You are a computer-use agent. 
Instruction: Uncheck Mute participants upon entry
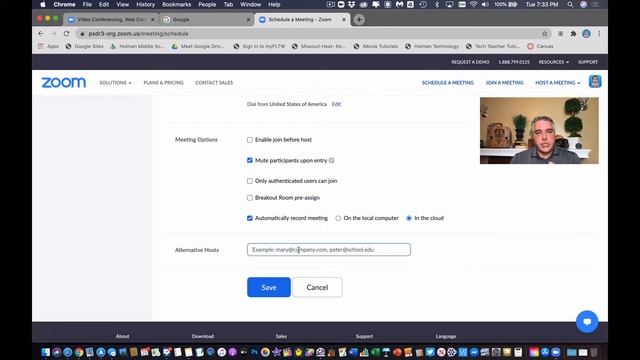click(250, 160)
